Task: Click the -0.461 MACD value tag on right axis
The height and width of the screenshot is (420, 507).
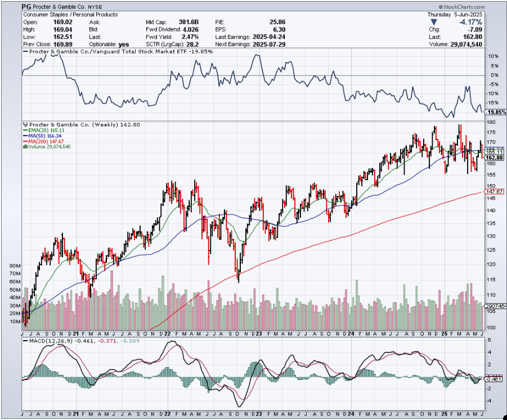Action: (x=493, y=379)
